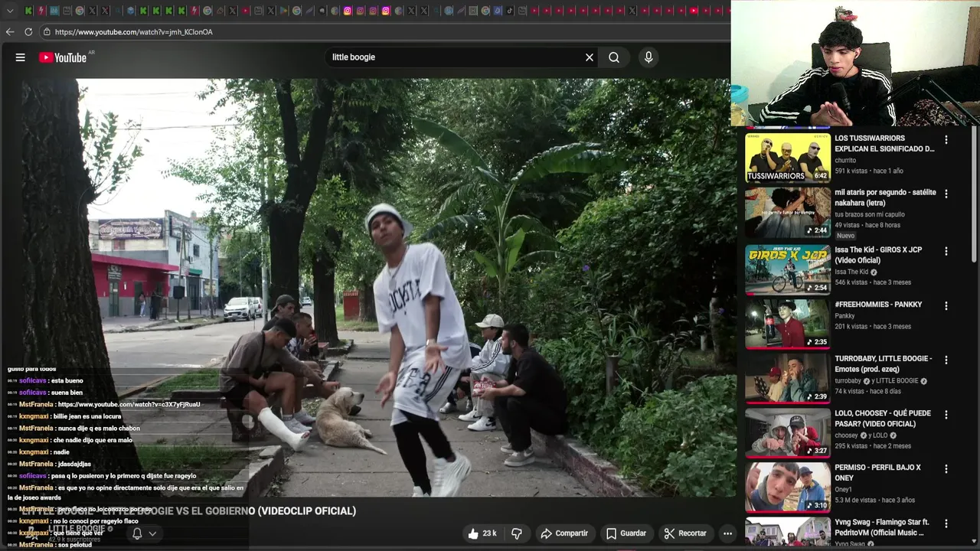
Task: Play the PERMISO - PERFIL BAJO thumbnail
Action: coord(788,487)
